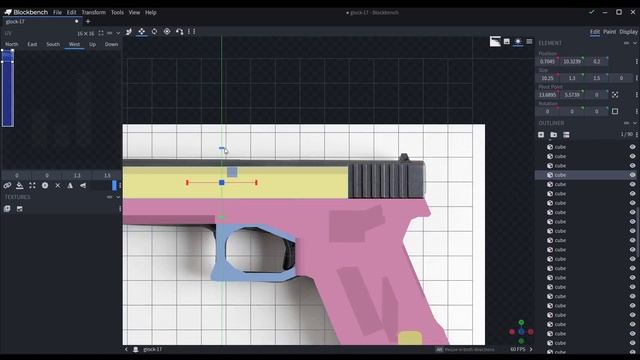Switch to Display mode
Viewport: 640px width, 360px height.
tap(628, 32)
